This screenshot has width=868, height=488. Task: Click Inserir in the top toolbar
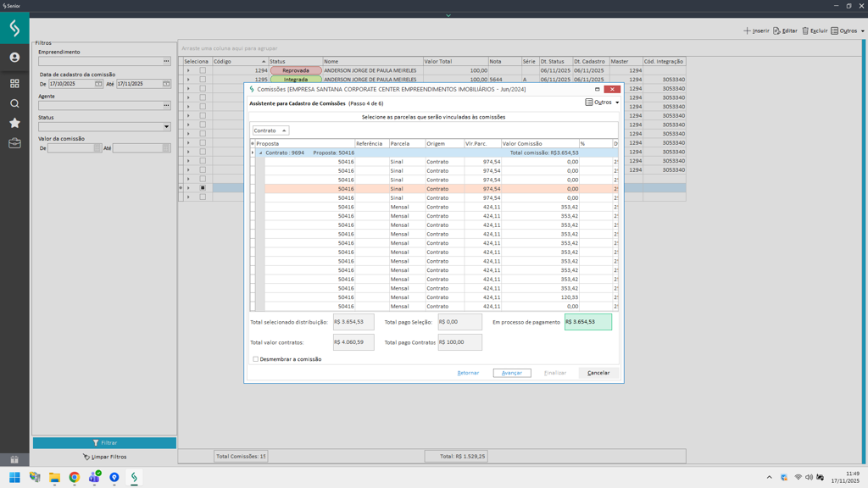(756, 30)
